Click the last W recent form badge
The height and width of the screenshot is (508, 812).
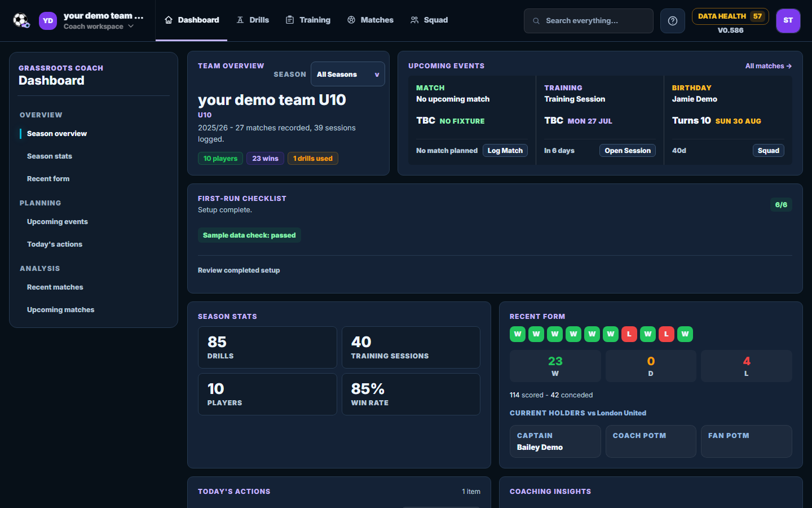tap(685, 334)
